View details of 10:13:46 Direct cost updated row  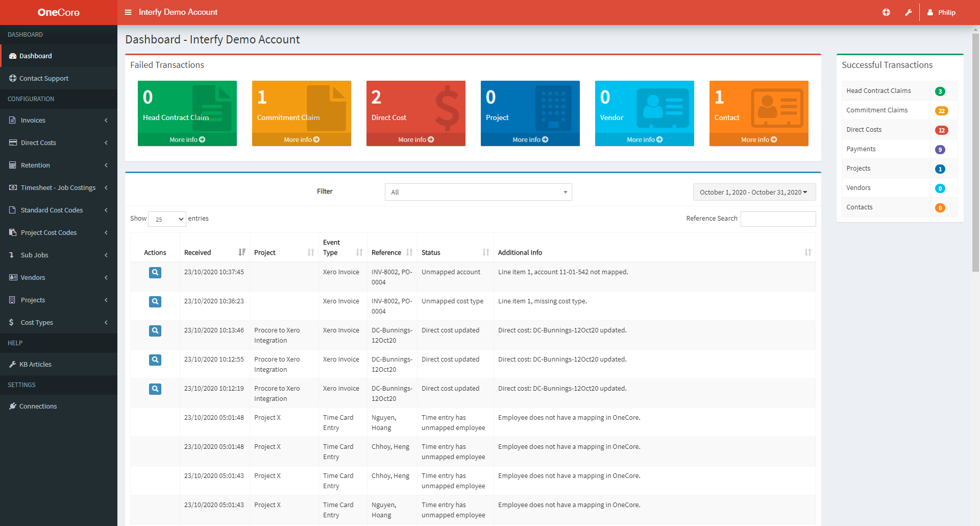point(155,331)
